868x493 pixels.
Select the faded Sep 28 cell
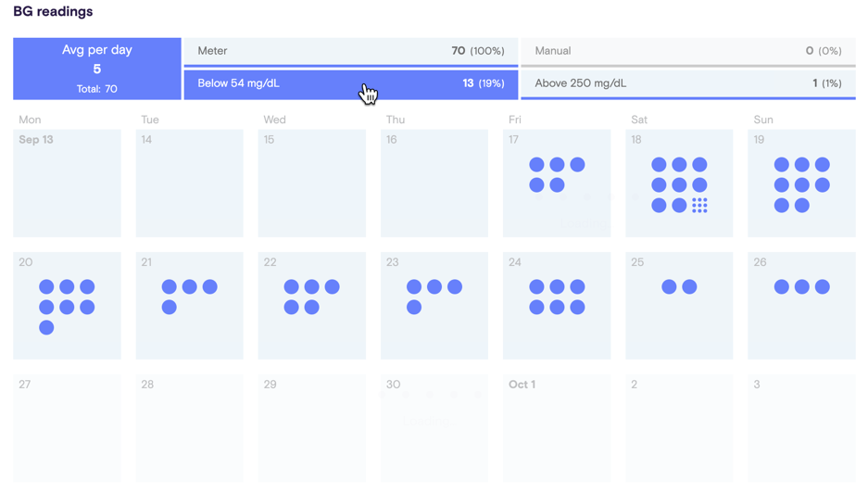(x=189, y=427)
